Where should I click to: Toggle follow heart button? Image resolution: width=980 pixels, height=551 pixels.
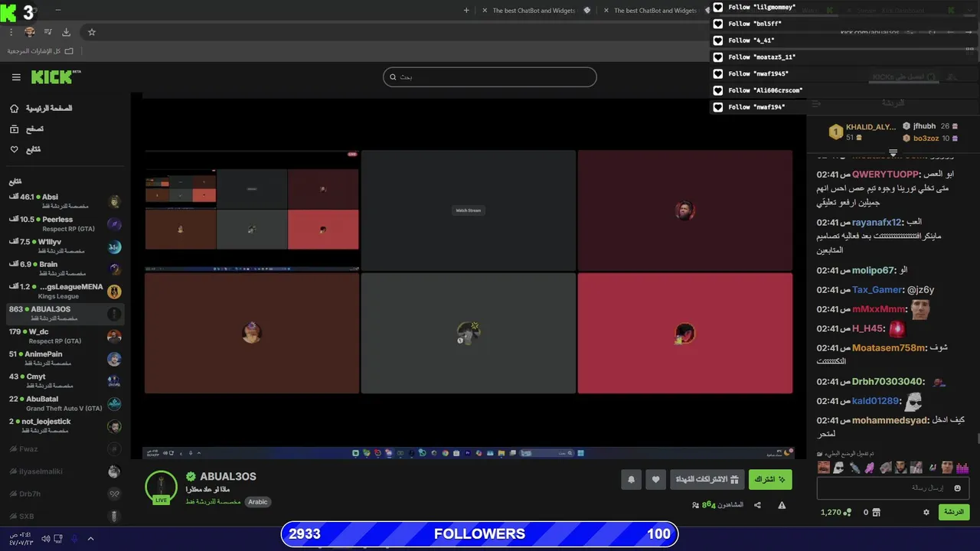[655, 480]
